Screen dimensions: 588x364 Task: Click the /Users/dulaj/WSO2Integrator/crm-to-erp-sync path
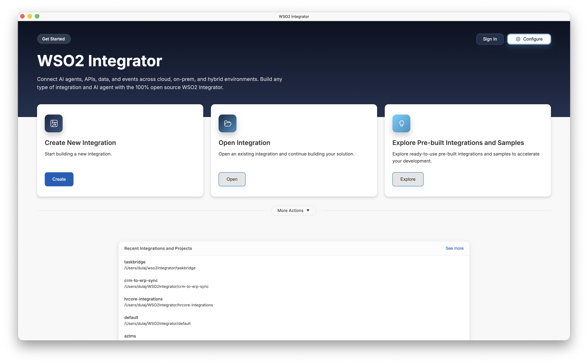coord(166,286)
